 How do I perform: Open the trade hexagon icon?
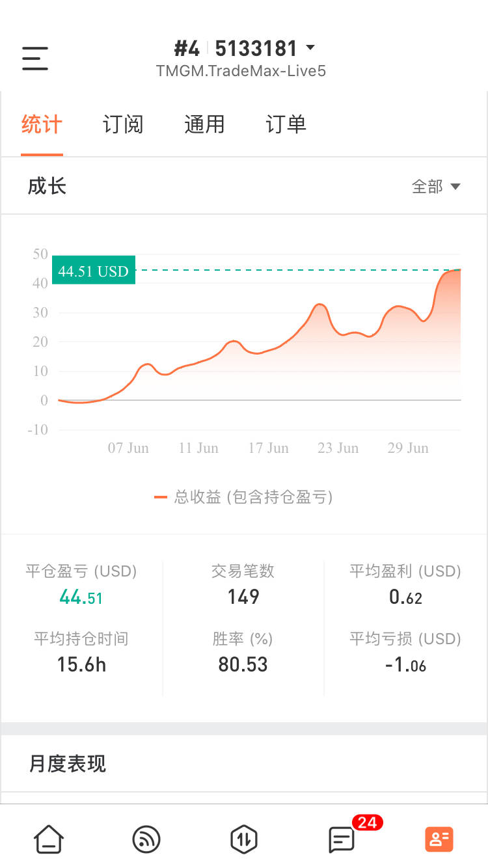click(x=244, y=839)
